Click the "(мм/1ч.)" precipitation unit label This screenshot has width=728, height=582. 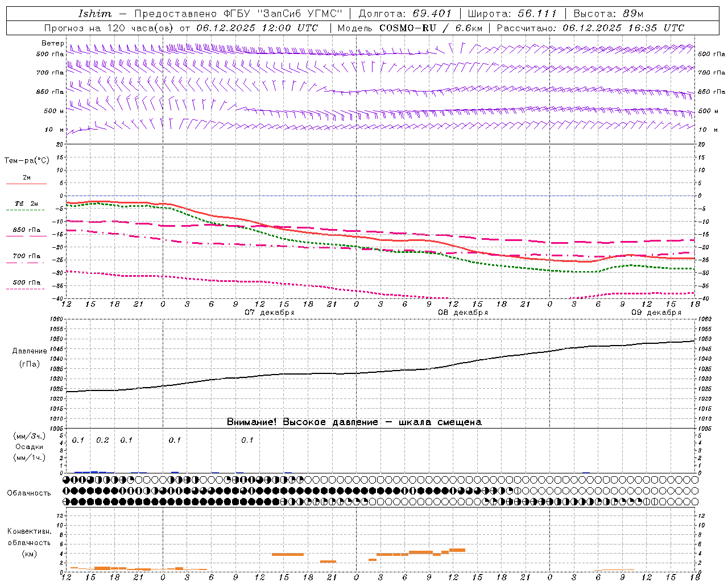pos(30,458)
